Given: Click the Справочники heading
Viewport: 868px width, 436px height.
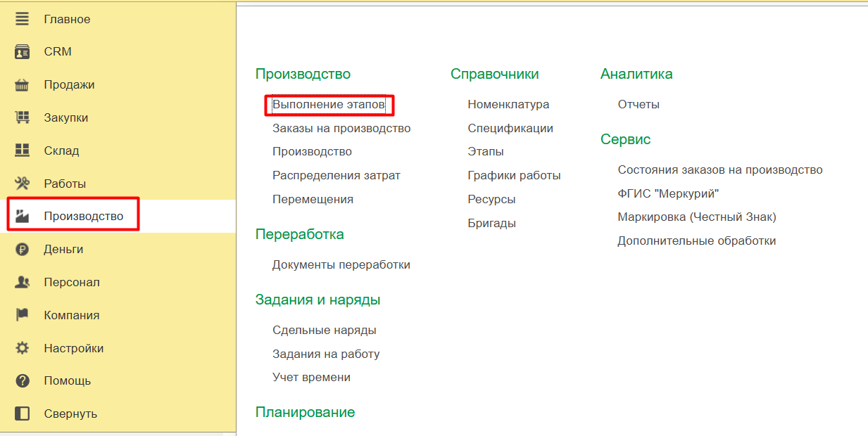Looking at the screenshot, I should coord(495,74).
